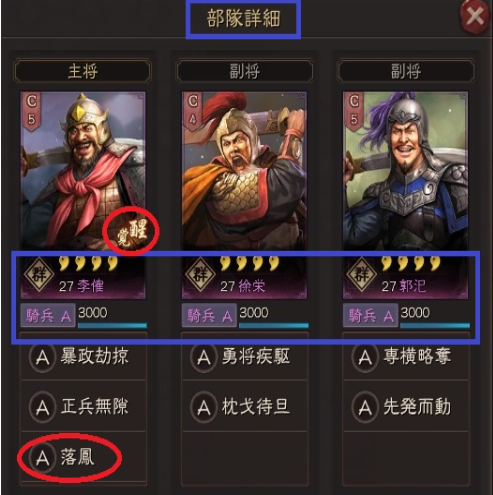This screenshot has width=493, height=495.
Task: Select the 専横略奪 skill entry
Action: pyautogui.click(x=406, y=357)
